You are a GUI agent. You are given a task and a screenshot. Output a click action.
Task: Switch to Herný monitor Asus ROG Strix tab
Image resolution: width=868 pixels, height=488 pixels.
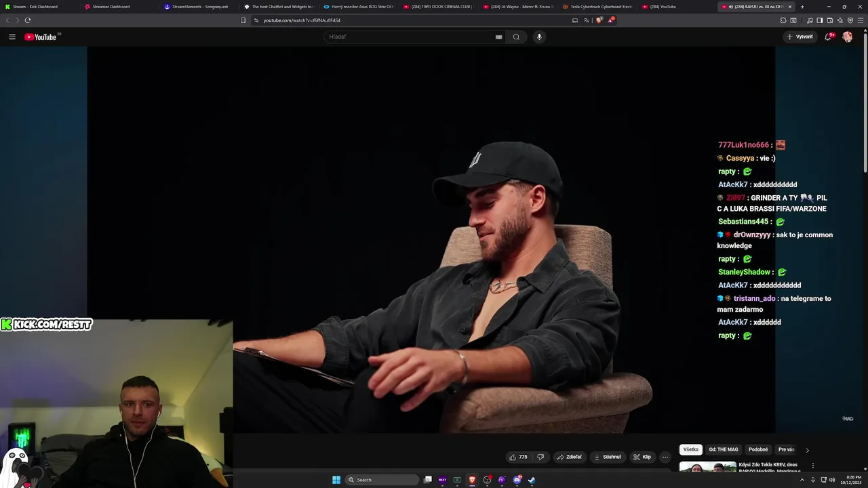coord(359,7)
